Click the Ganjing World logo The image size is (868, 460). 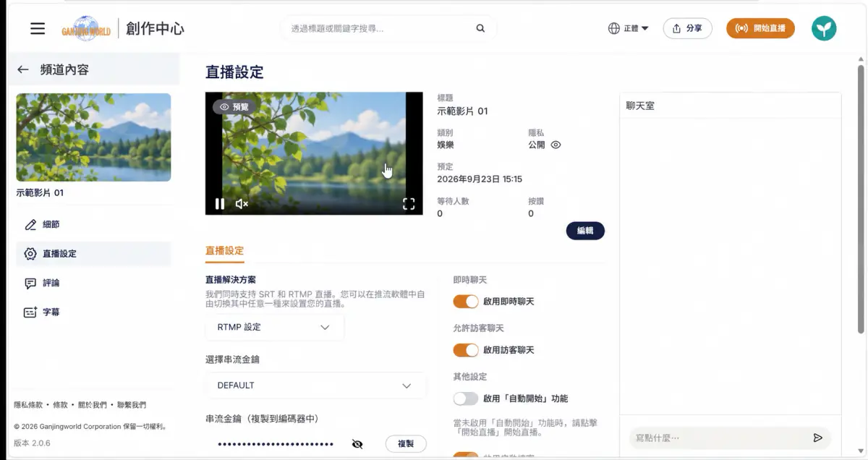[x=87, y=28]
